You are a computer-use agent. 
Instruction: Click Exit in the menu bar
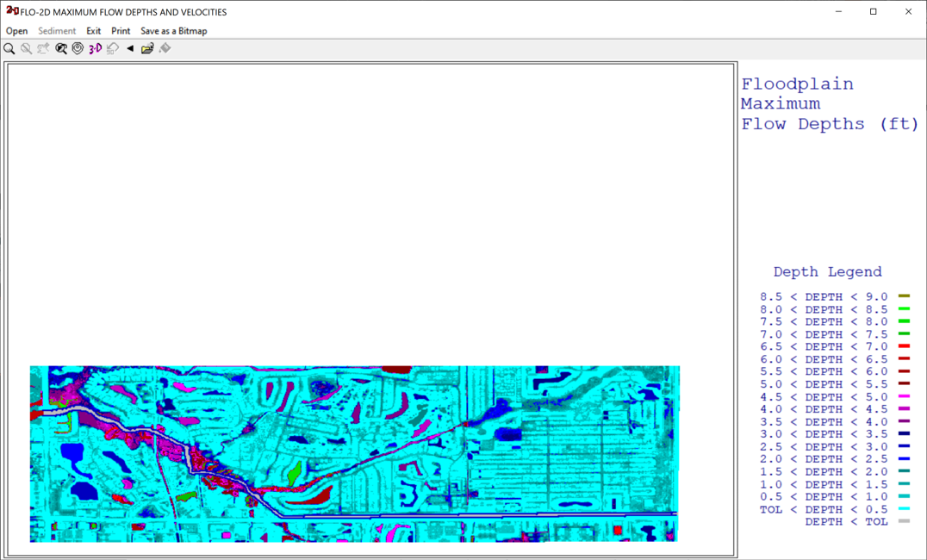tap(94, 31)
